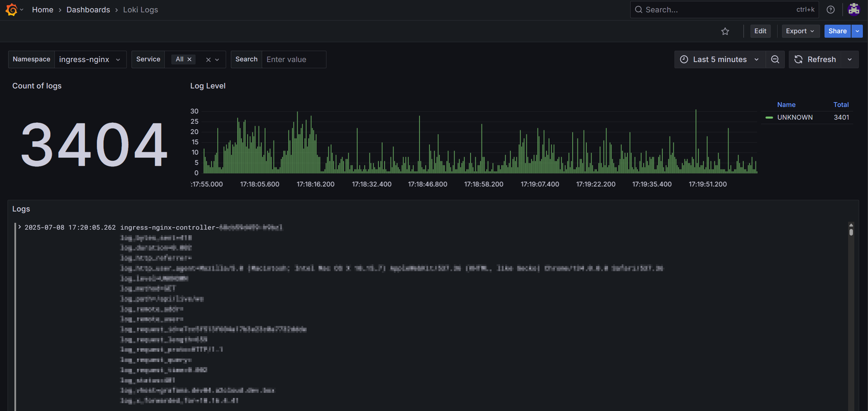Star this dashboard as favorite
The image size is (868, 411).
tap(725, 31)
